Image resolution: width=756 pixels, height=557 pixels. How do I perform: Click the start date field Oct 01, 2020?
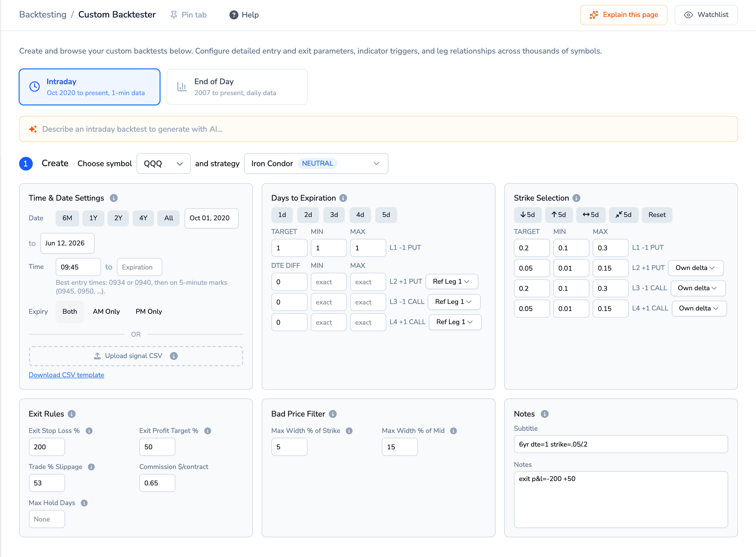[212, 218]
